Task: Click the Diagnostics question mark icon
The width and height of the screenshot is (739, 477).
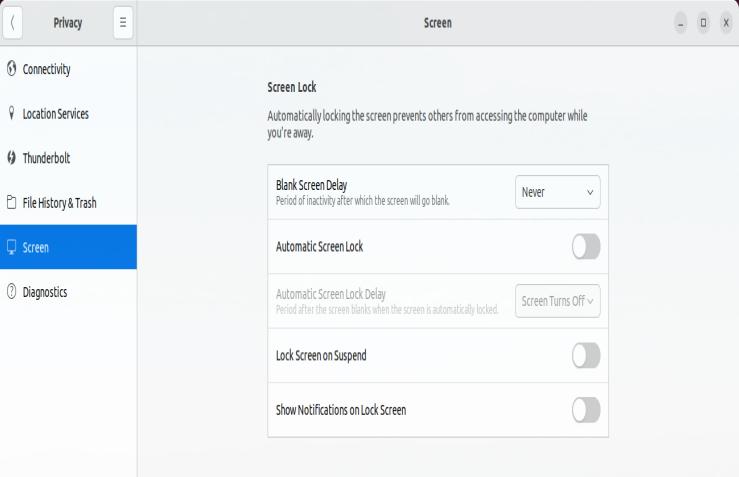Action: (12, 292)
